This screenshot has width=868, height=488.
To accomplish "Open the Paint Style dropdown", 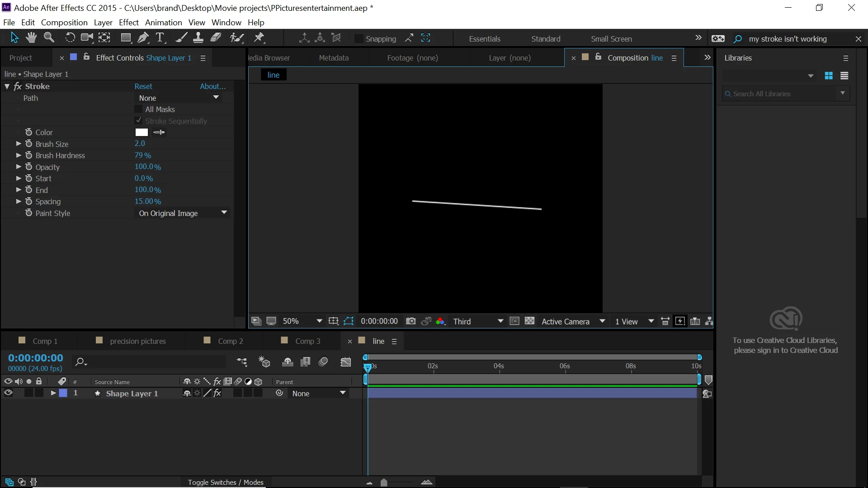I will (x=182, y=213).
